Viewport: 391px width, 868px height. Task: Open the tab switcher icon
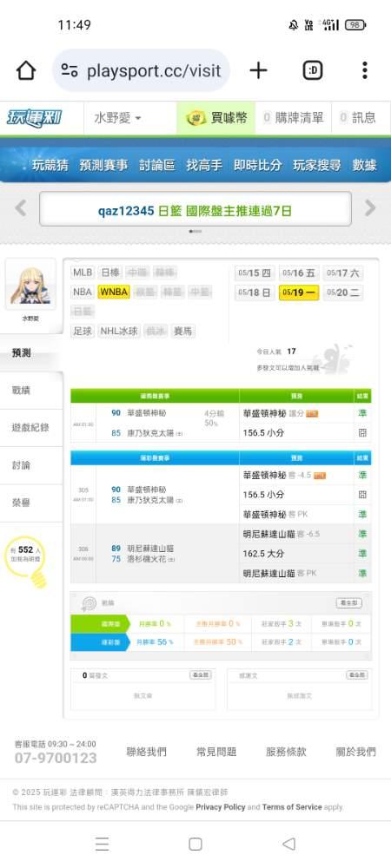click(312, 70)
